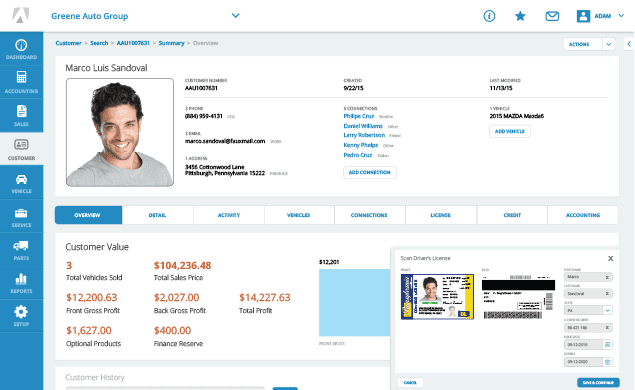Switch to the Detail tab
This screenshot has height=390, width=635.
click(158, 215)
